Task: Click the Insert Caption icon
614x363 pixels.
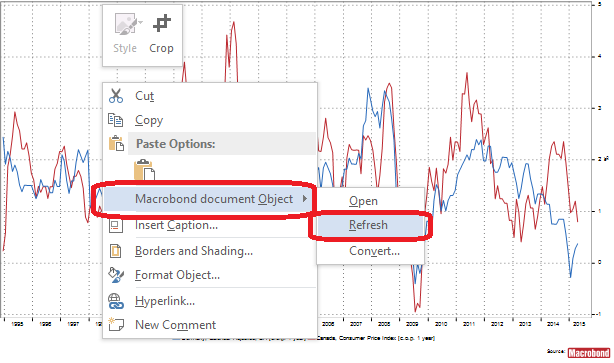Action: click(115, 226)
